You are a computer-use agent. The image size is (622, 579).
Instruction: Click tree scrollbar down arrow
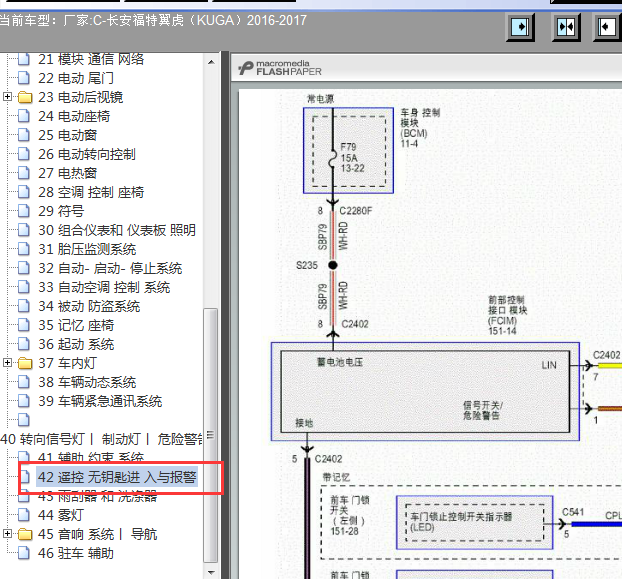point(211,572)
